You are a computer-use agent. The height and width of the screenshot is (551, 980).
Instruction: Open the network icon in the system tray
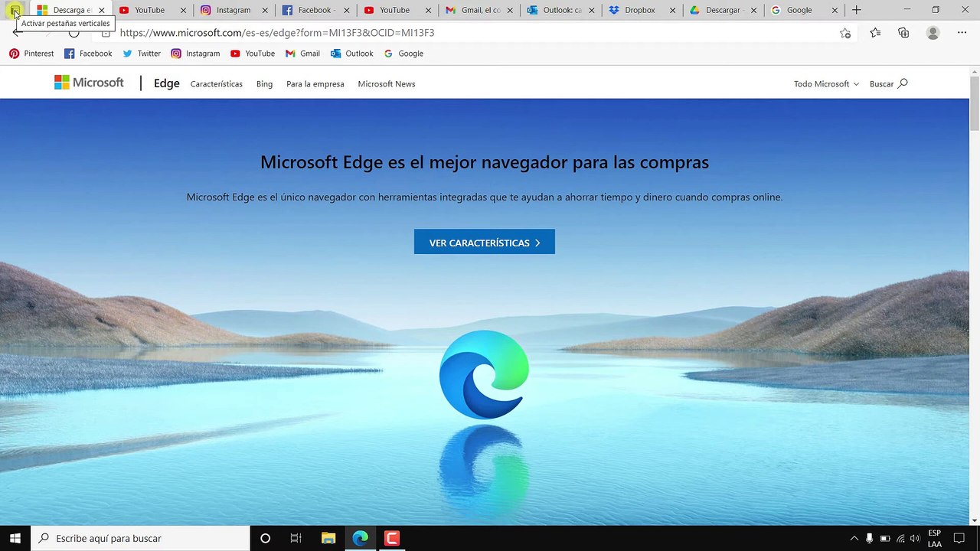pos(900,538)
